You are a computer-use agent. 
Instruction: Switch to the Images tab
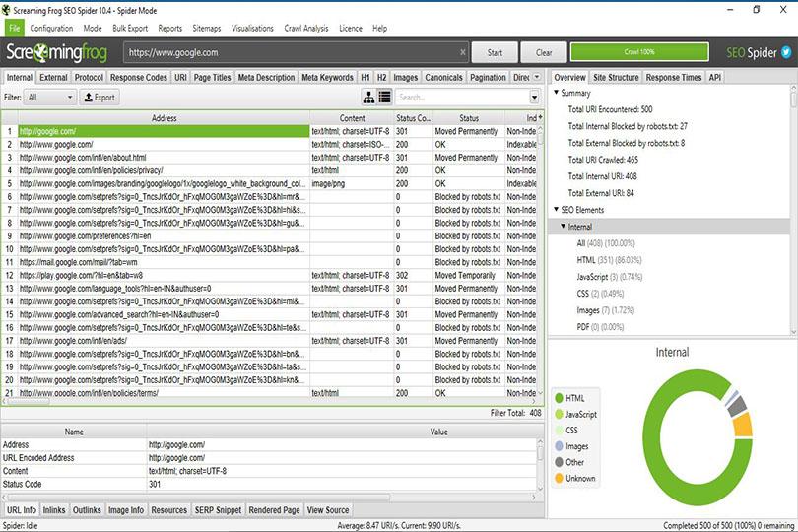[x=406, y=77]
